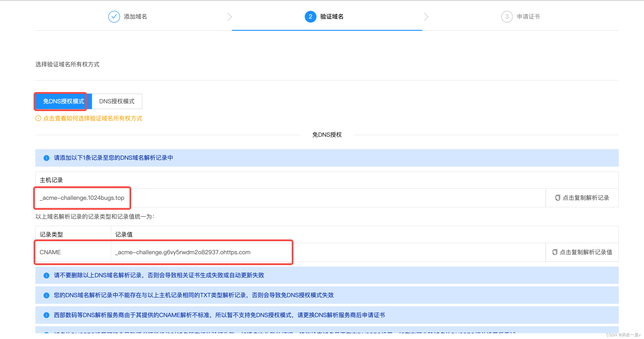
Task: Open the 添加域名 step label
Action: click(x=135, y=17)
